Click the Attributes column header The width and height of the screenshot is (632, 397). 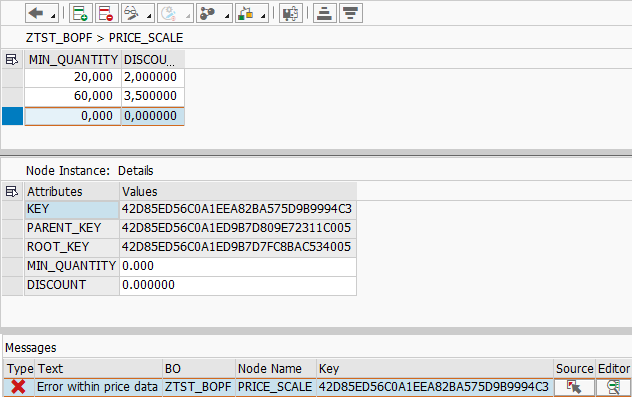coord(72,191)
